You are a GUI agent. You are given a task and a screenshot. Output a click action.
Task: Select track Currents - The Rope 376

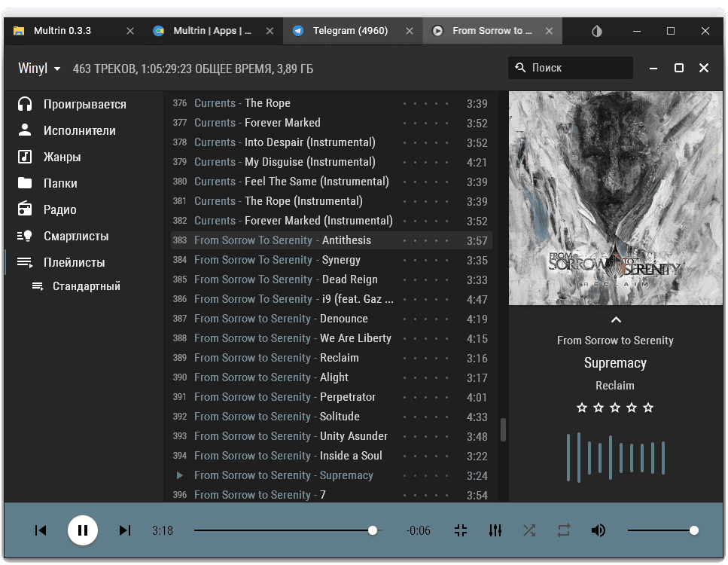[331, 103]
